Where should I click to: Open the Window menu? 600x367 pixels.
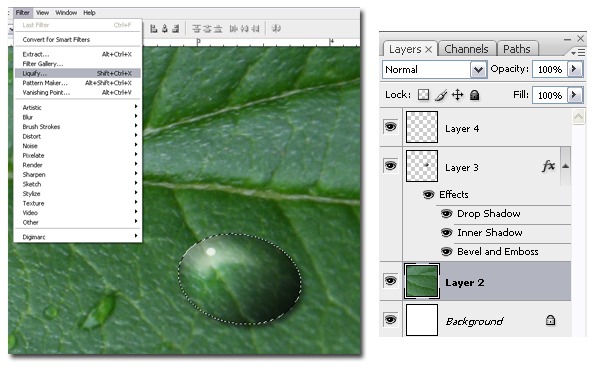click(x=66, y=13)
